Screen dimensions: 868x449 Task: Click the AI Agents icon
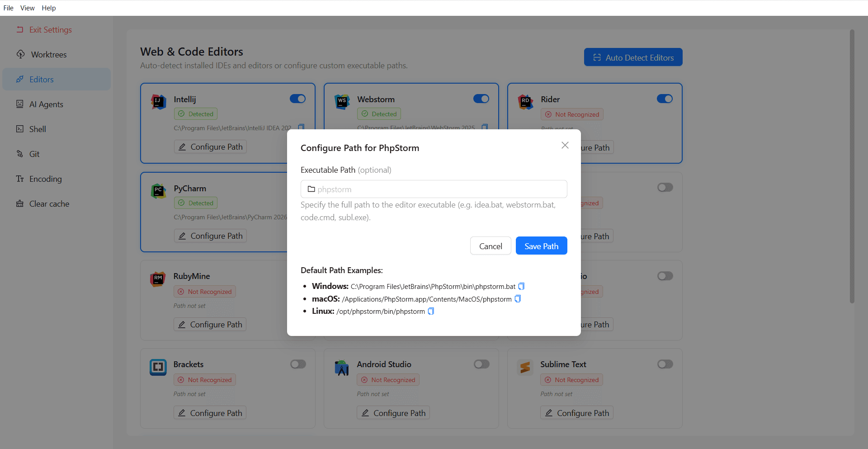20,104
